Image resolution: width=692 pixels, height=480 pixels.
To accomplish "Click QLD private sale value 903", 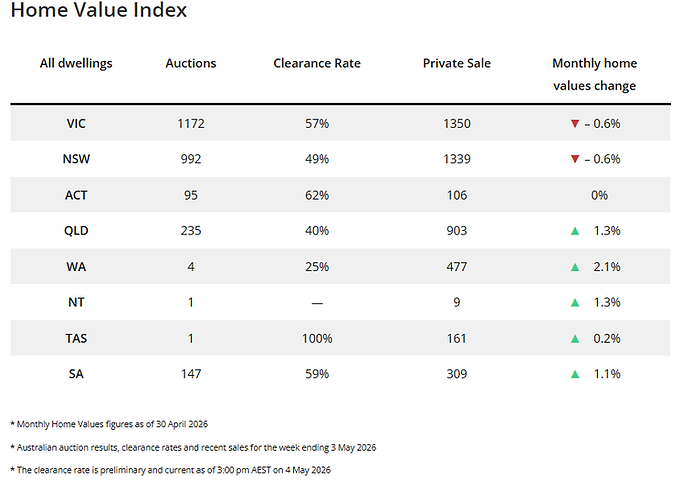I will click(457, 231).
